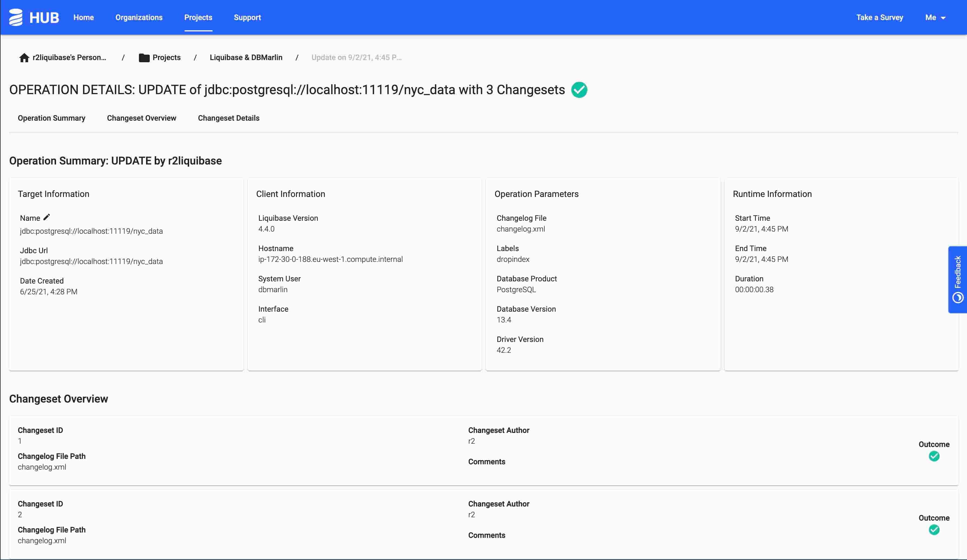Image resolution: width=967 pixels, height=560 pixels.
Task: Click the Database Version value 13.4
Action: pyautogui.click(x=504, y=320)
